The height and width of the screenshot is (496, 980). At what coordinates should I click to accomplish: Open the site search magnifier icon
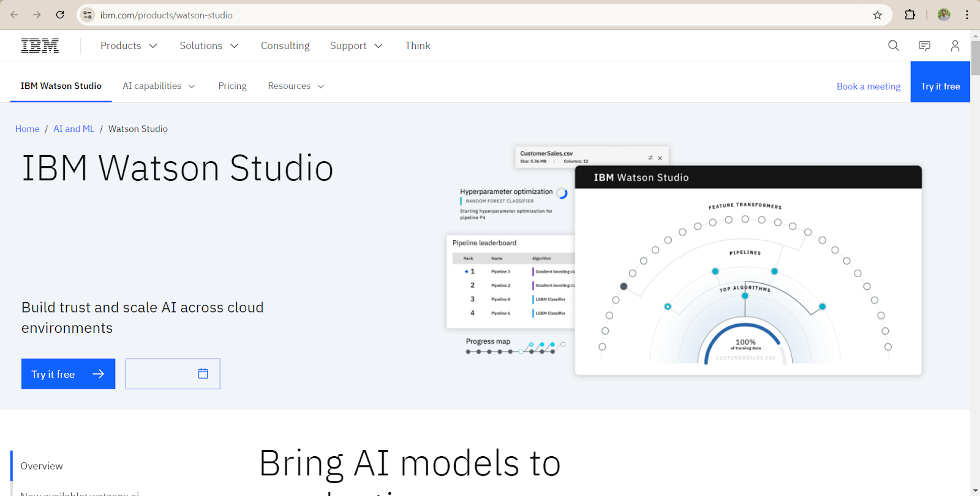click(x=894, y=45)
